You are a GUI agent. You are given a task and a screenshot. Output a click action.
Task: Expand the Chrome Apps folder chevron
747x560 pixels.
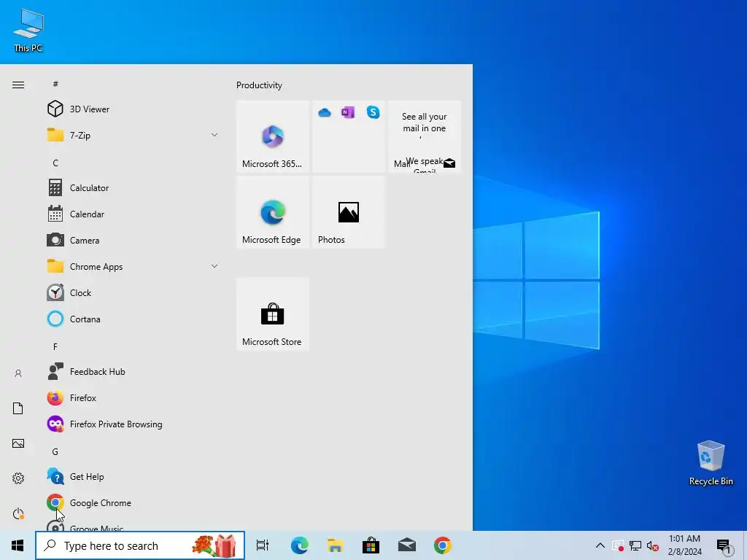tap(214, 266)
